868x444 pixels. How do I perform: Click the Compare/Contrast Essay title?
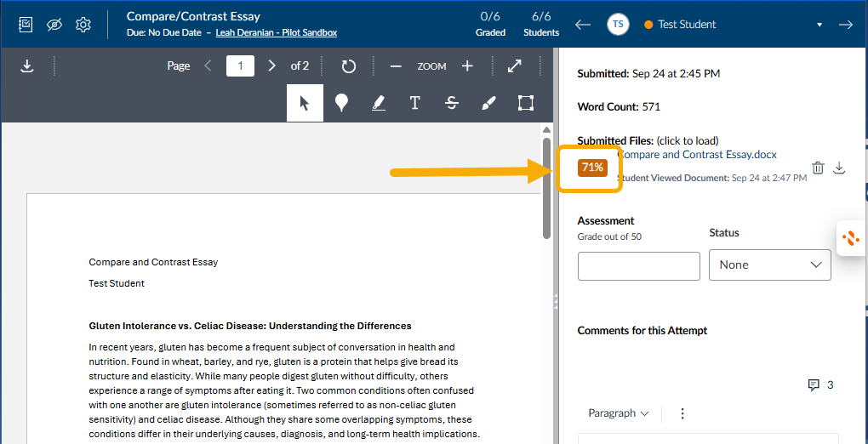(x=193, y=16)
